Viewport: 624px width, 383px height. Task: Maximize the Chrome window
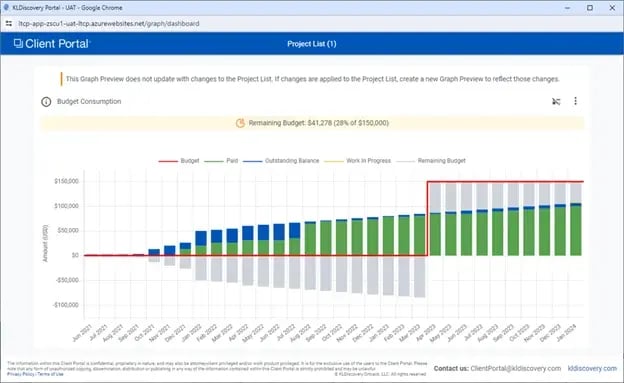pyautogui.click(x=590, y=8)
